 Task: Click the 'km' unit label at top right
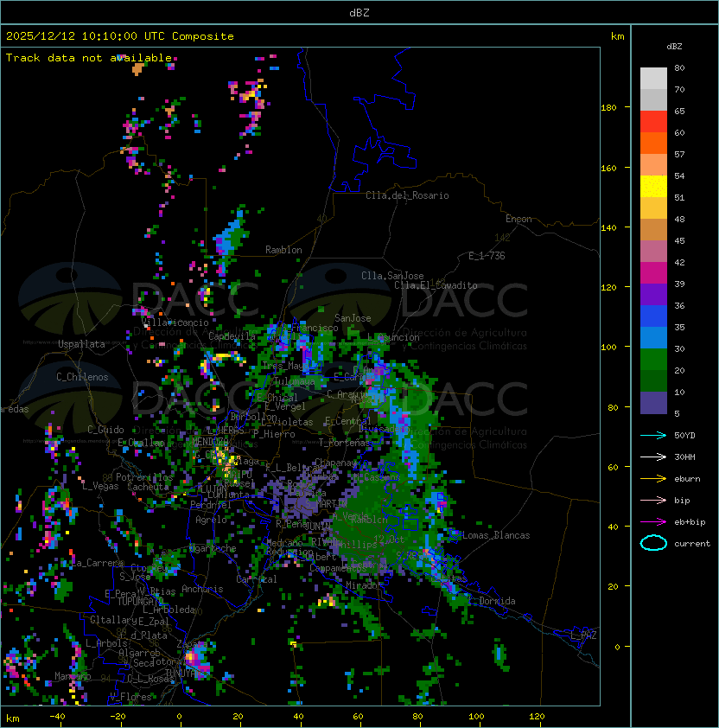point(617,36)
